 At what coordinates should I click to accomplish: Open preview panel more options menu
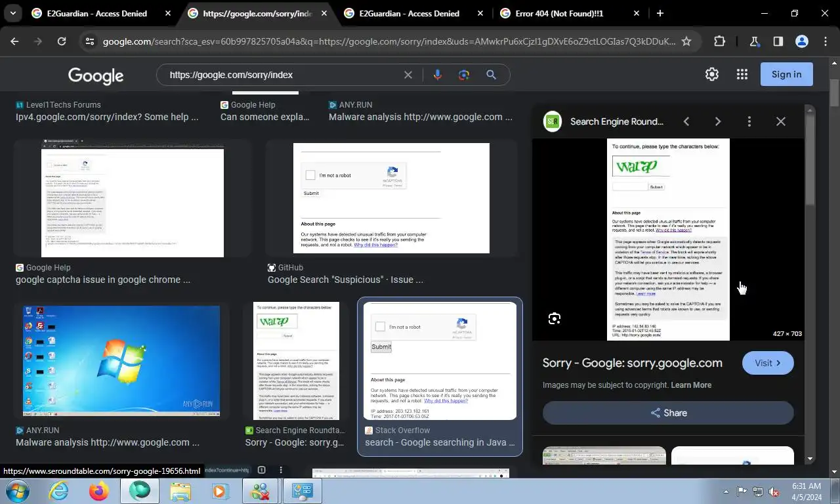(749, 121)
